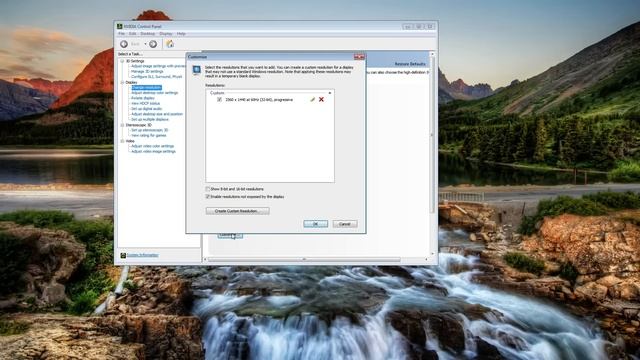Collapse the Display tree node
This screenshot has width=640, height=360.
pos(122,82)
